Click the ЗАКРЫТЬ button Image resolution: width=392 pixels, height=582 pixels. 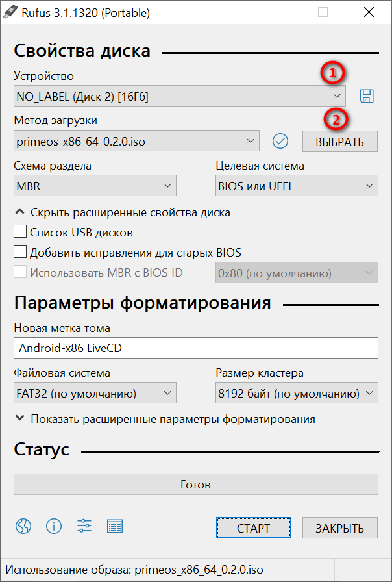tap(340, 527)
